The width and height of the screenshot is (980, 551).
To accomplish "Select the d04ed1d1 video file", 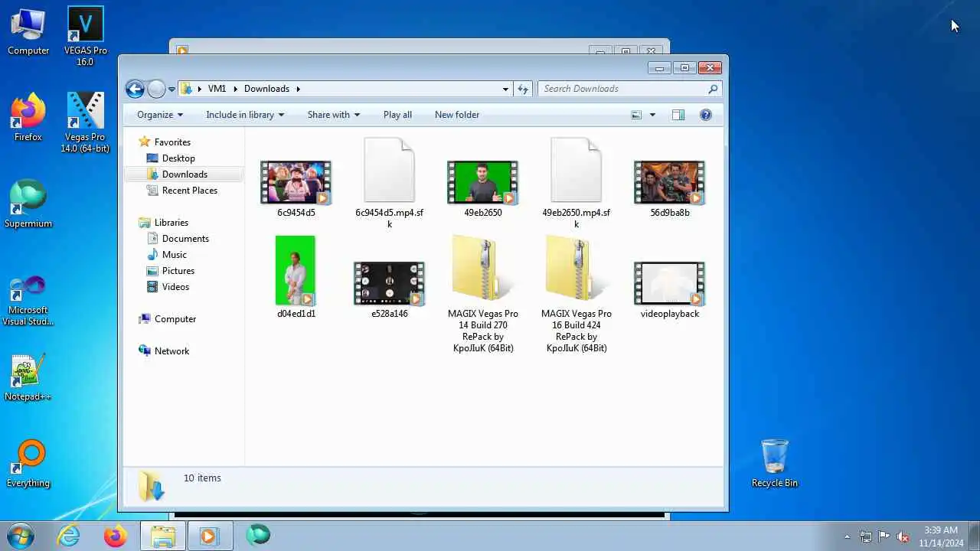I will [296, 277].
